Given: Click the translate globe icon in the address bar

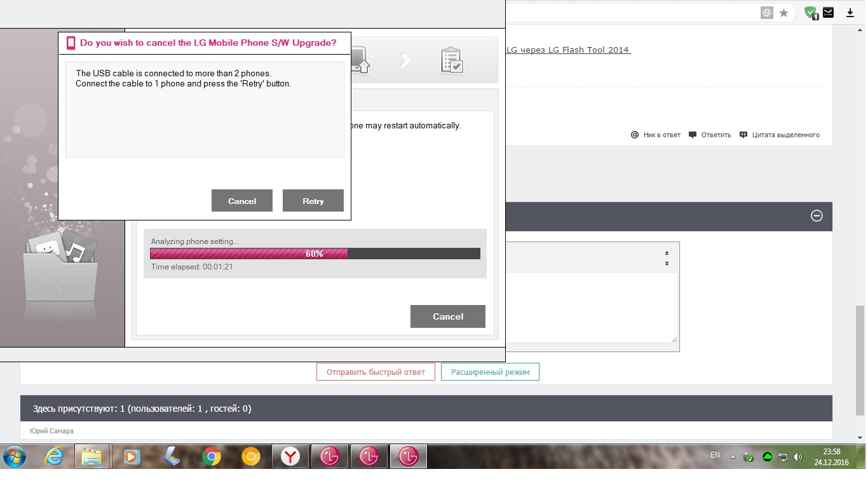Looking at the screenshot, I should pos(768,13).
